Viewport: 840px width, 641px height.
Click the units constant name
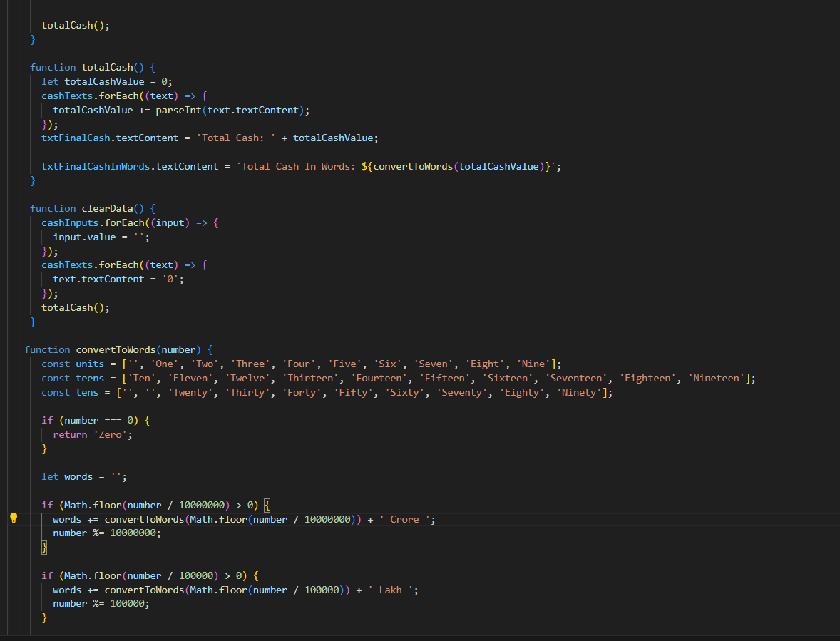(90, 364)
